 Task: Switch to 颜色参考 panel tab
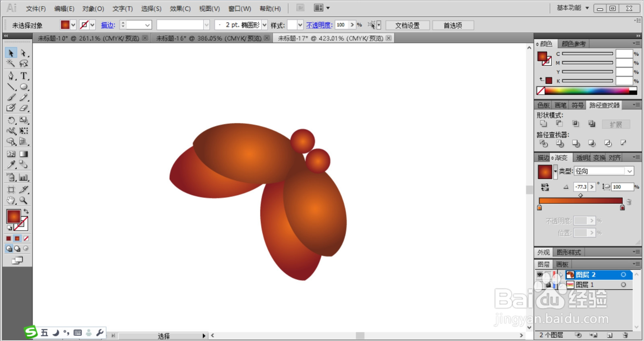[x=574, y=43]
